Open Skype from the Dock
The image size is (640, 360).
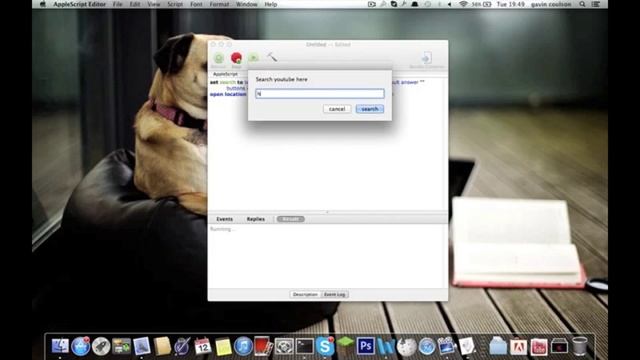[x=325, y=347]
